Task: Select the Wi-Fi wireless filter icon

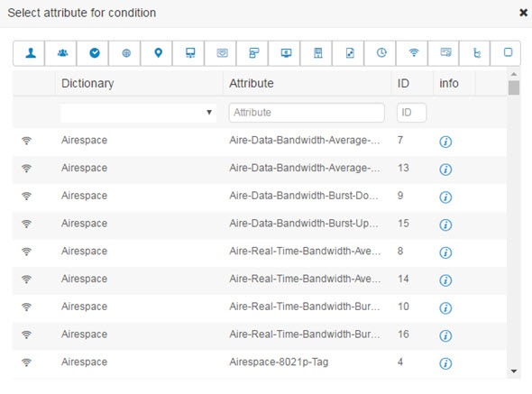Action: coord(414,53)
